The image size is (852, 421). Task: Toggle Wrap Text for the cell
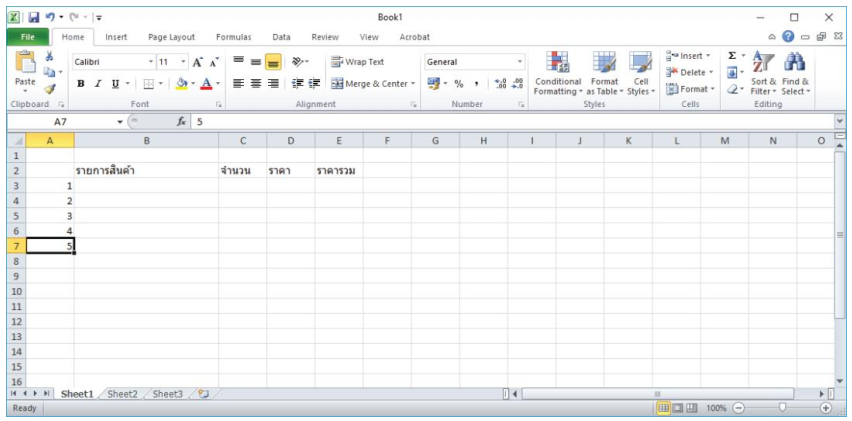click(358, 62)
